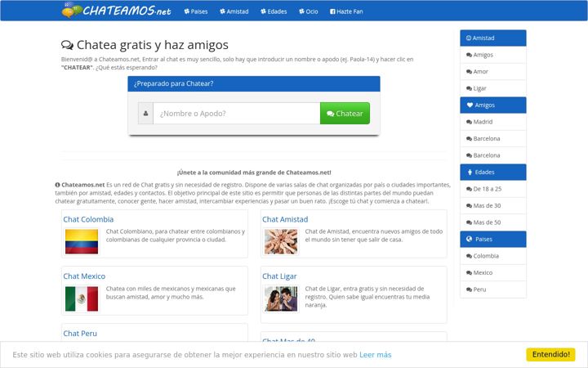Open the Chat Ligar heading link
Viewport: 588px width, 368px height.
coord(279,276)
